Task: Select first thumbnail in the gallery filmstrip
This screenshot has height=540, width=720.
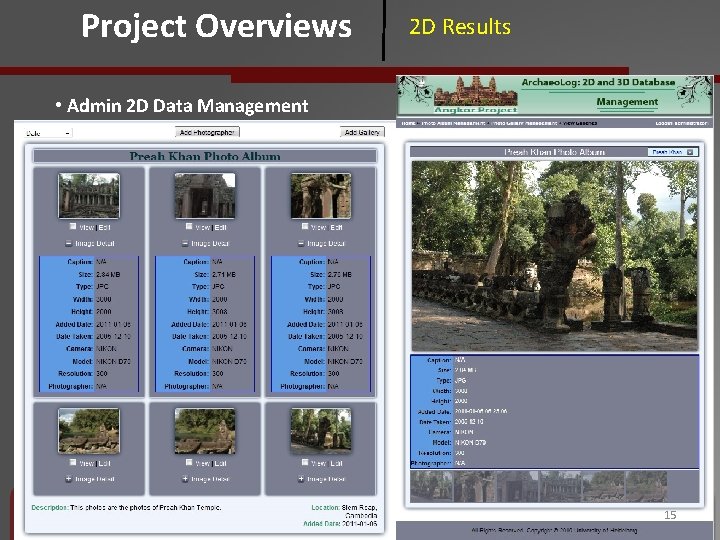Action: pyautogui.click(x=431, y=487)
